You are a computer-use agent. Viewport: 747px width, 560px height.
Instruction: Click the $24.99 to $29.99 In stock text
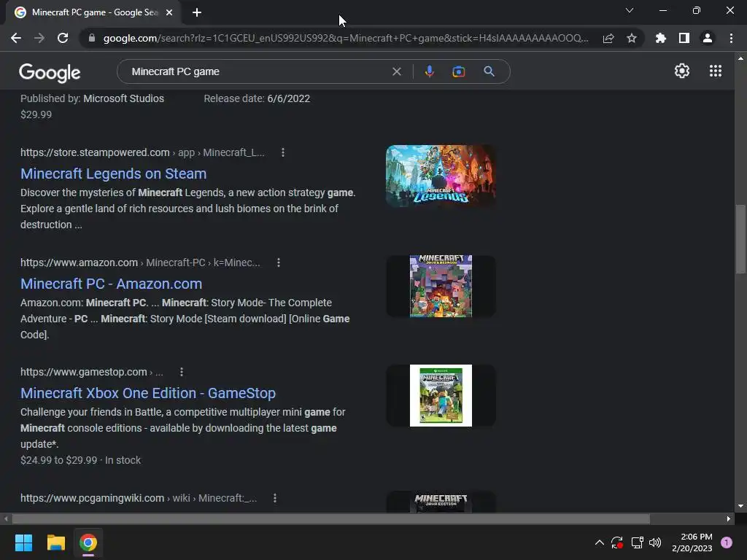[80, 461]
